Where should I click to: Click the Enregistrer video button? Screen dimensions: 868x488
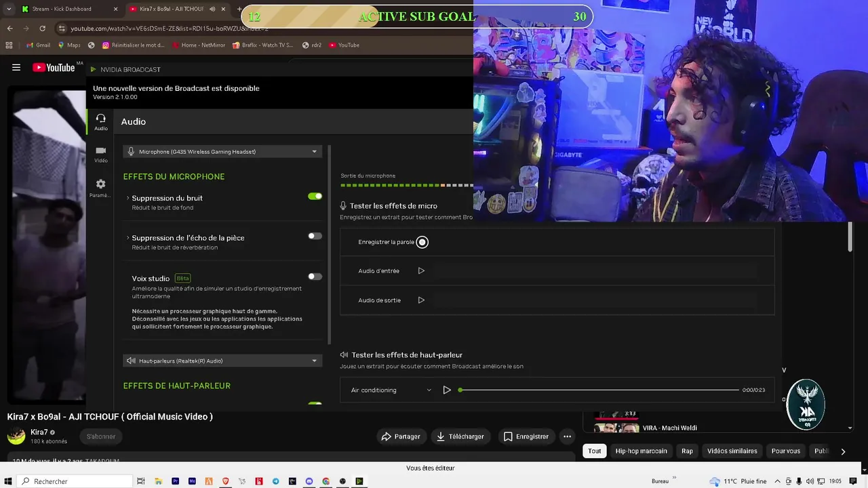coord(526,436)
